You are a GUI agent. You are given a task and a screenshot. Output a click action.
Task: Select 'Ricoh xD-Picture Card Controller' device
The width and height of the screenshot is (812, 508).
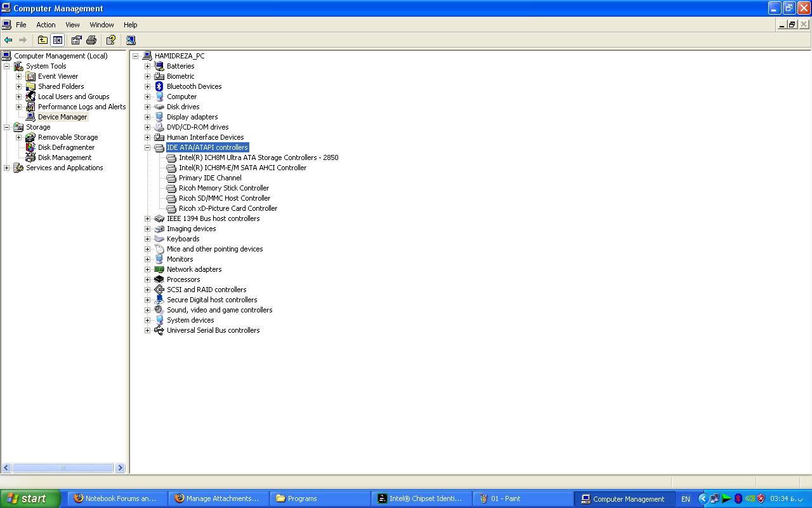click(228, 208)
